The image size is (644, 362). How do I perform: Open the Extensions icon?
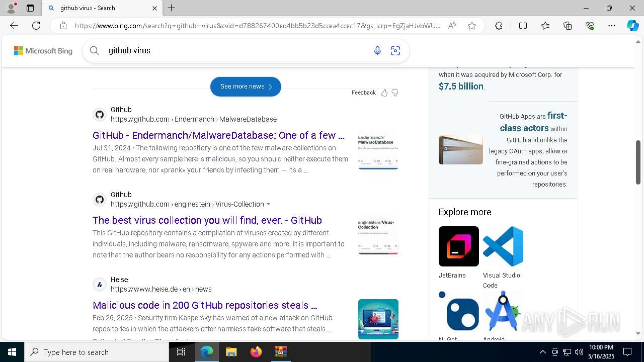(499, 26)
